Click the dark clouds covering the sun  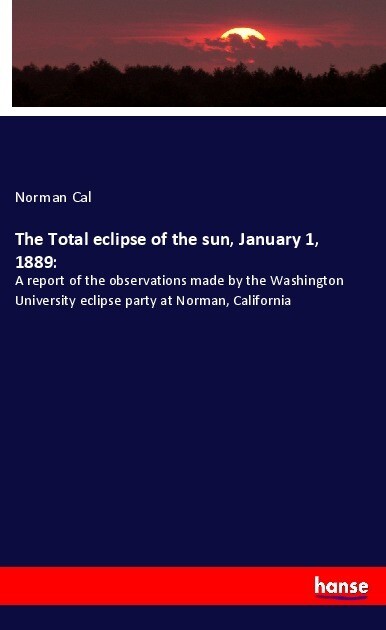241,47
